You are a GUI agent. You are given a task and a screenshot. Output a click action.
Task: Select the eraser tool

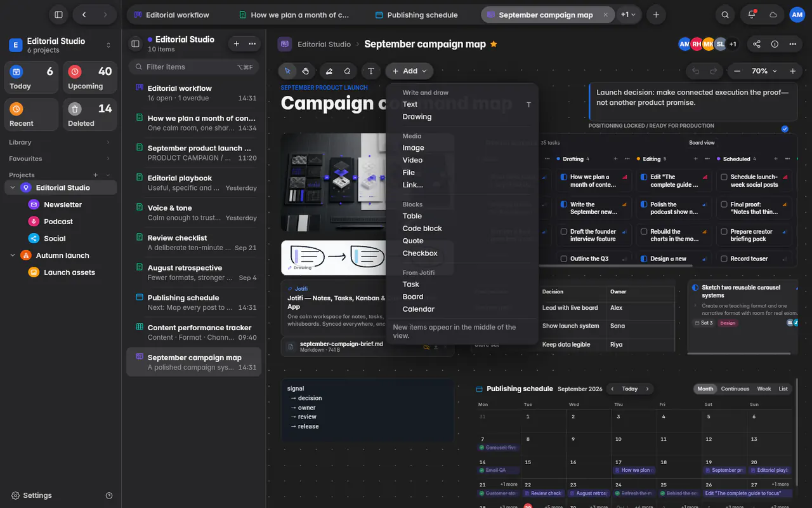[x=346, y=71]
